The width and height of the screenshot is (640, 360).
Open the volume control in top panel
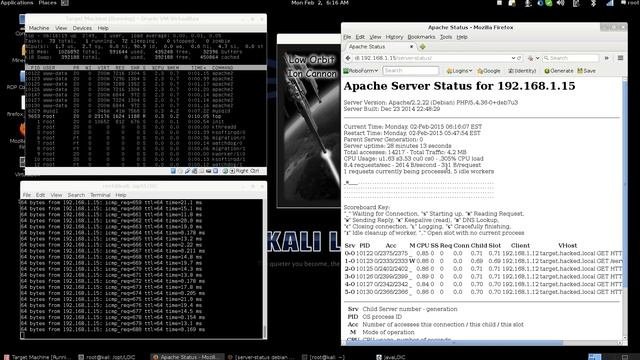tap(561, 3)
